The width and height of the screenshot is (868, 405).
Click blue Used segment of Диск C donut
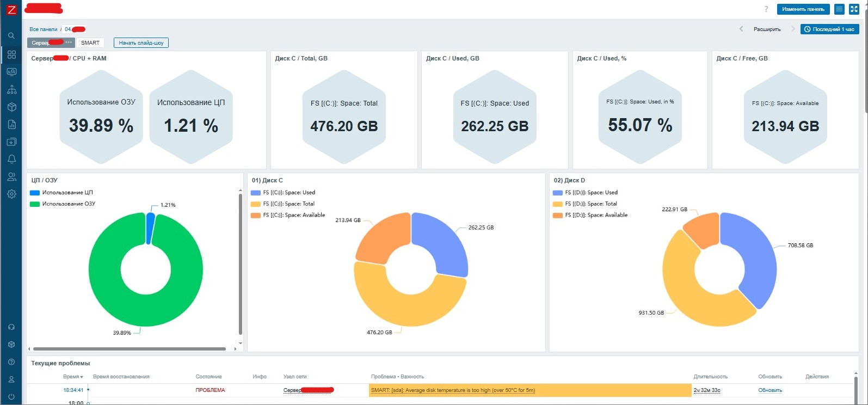click(446, 245)
